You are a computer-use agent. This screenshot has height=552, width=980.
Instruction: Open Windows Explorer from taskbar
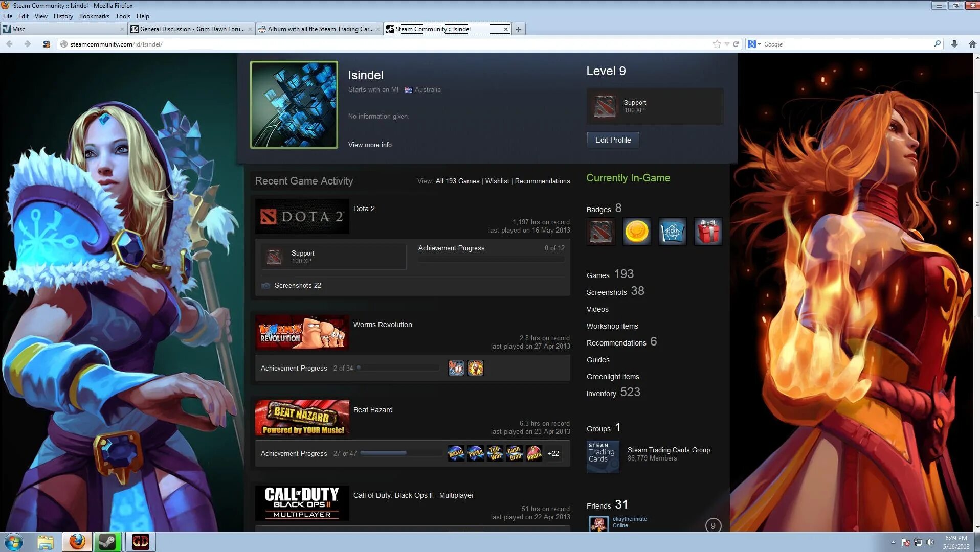45,542
